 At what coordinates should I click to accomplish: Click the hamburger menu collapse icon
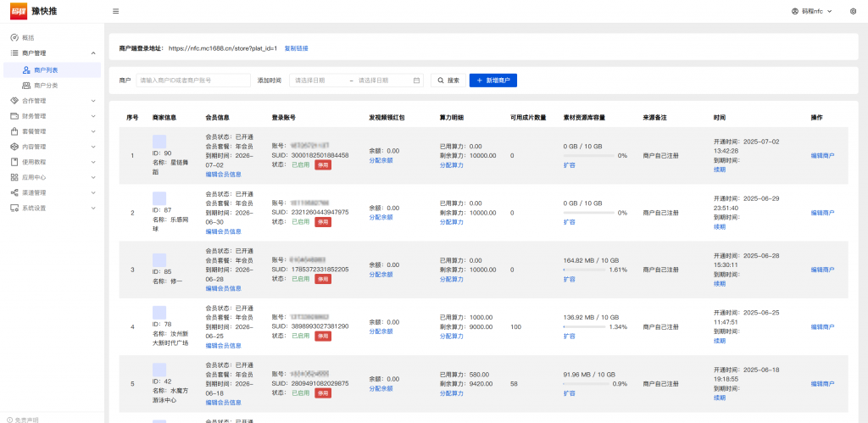click(115, 11)
